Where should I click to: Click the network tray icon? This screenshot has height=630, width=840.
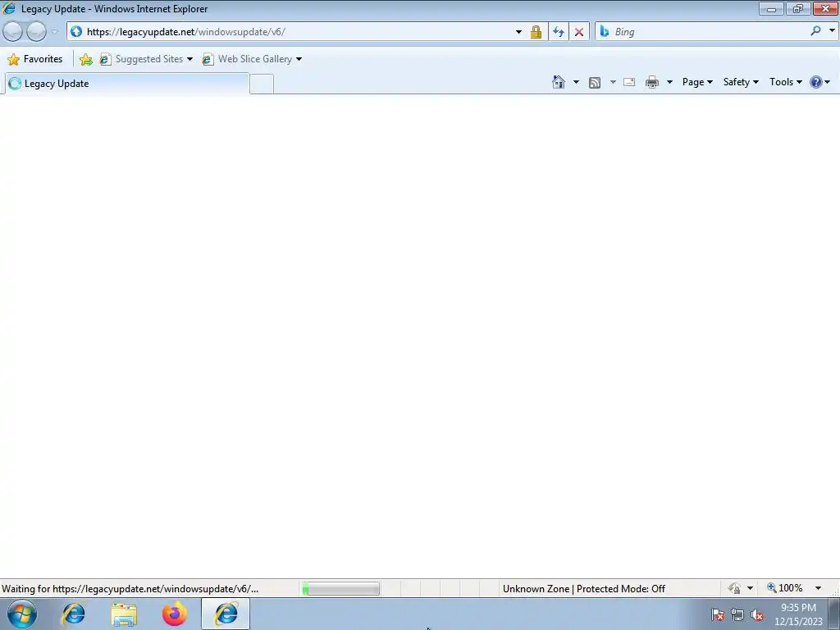(x=737, y=614)
